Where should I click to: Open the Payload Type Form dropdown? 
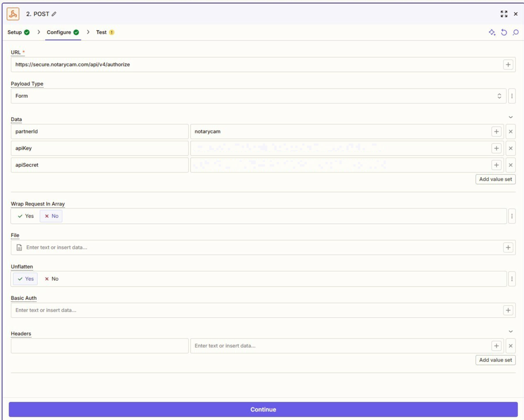coord(259,96)
